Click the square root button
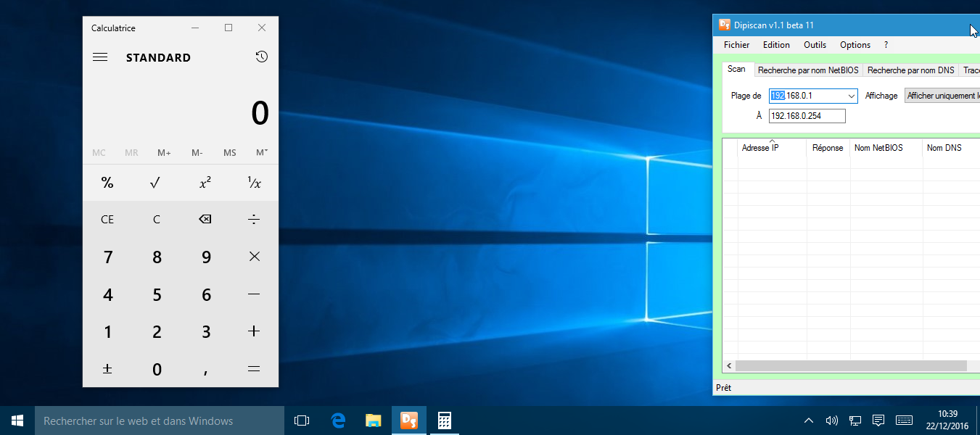The width and height of the screenshot is (980, 435). click(x=155, y=183)
